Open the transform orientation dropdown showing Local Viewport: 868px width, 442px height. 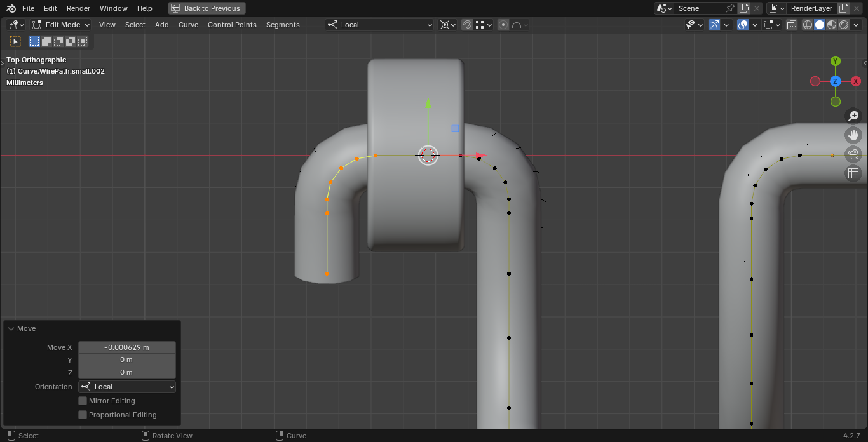click(379, 25)
